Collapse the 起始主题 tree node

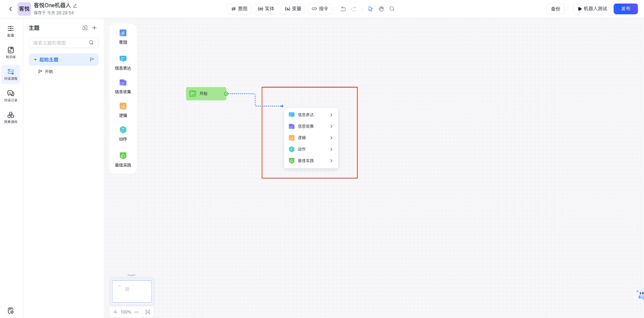pyautogui.click(x=36, y=60)
